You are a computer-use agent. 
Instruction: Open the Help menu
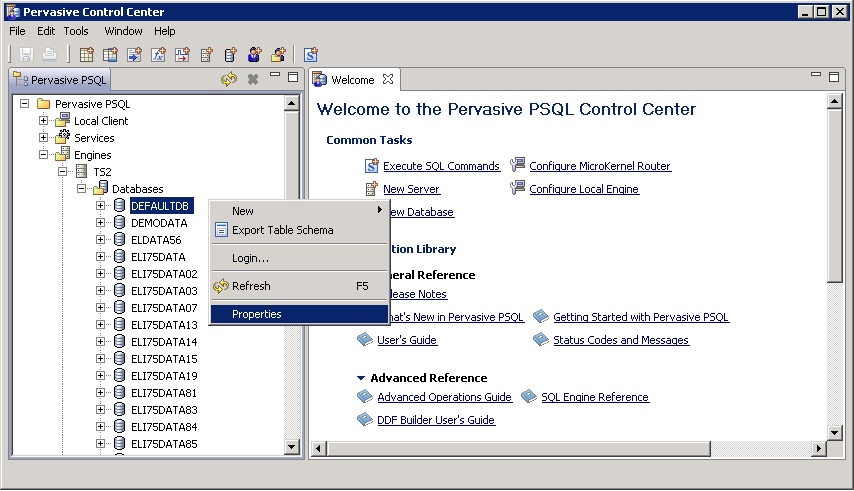164,31
